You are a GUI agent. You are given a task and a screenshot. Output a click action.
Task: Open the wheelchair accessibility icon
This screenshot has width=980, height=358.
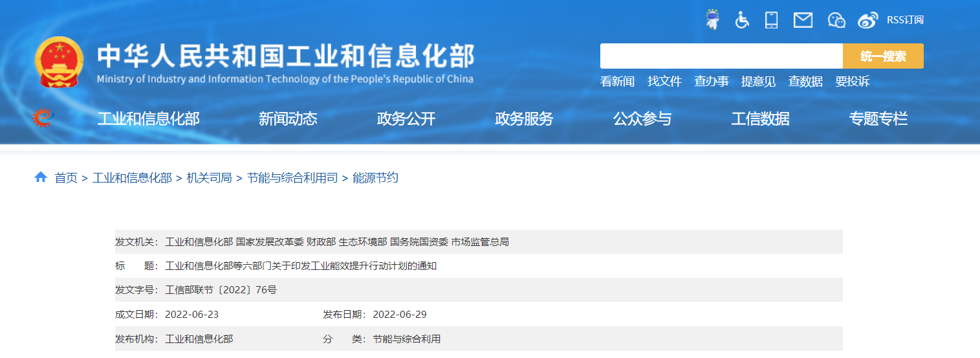(742, 20)
